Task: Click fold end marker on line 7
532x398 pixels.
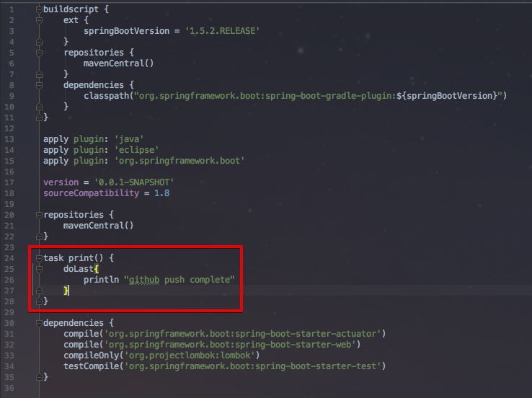Action: tap(39, 74)
